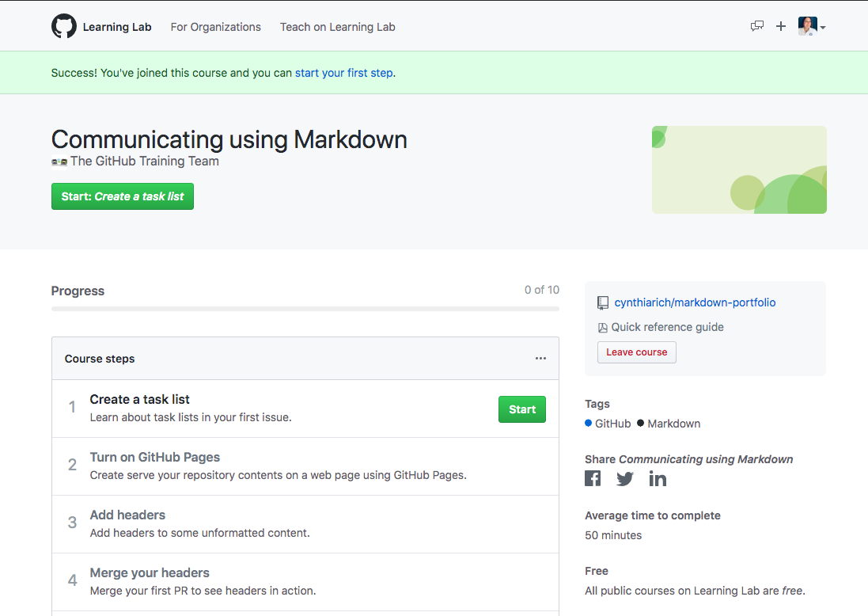Click Start: Create a task list button

[x=123, y=196]
